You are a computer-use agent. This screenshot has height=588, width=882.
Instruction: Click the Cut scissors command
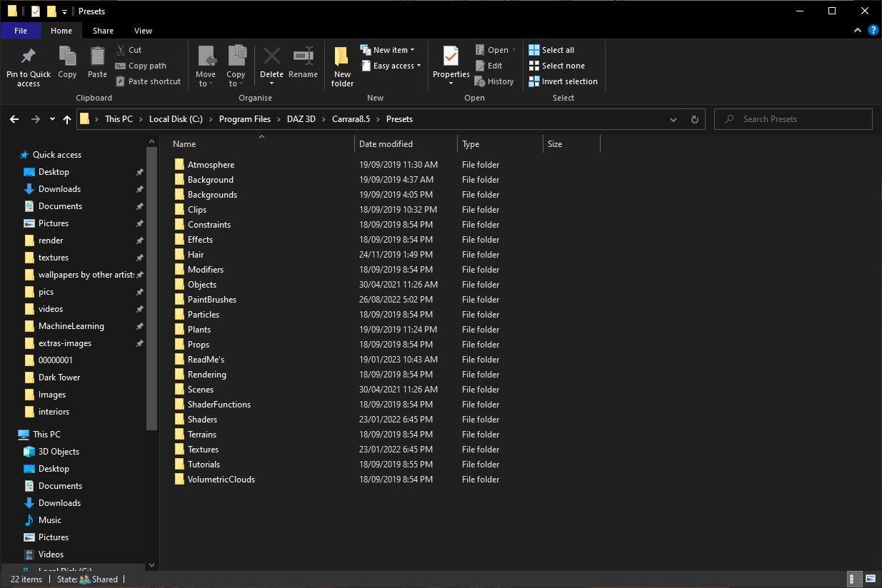(129, 50)
